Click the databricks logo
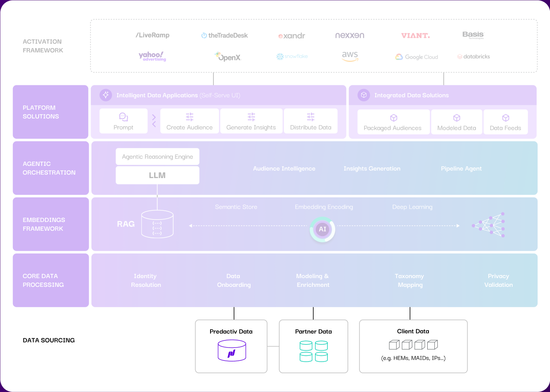The height and width of the screenshot is (392, 550). [473, 57]
